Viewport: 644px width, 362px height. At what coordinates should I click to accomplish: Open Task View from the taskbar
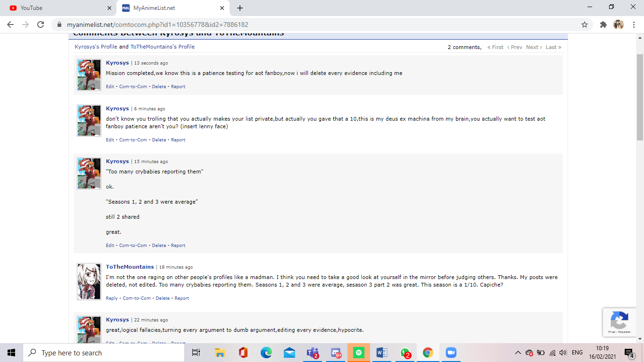tap(196, 353)
